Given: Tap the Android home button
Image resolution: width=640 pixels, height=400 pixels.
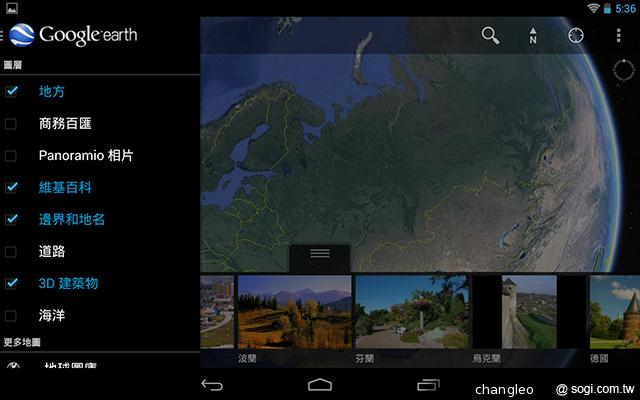Looking at the screenshot, I should (320, 384).
